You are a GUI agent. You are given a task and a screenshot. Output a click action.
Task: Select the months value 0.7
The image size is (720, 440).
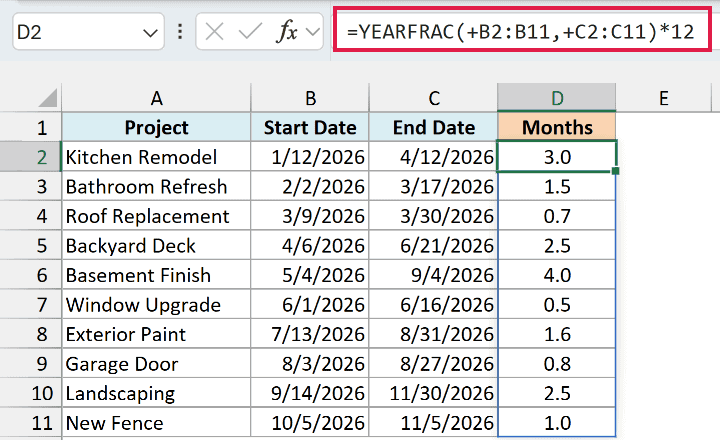[557, 216]
